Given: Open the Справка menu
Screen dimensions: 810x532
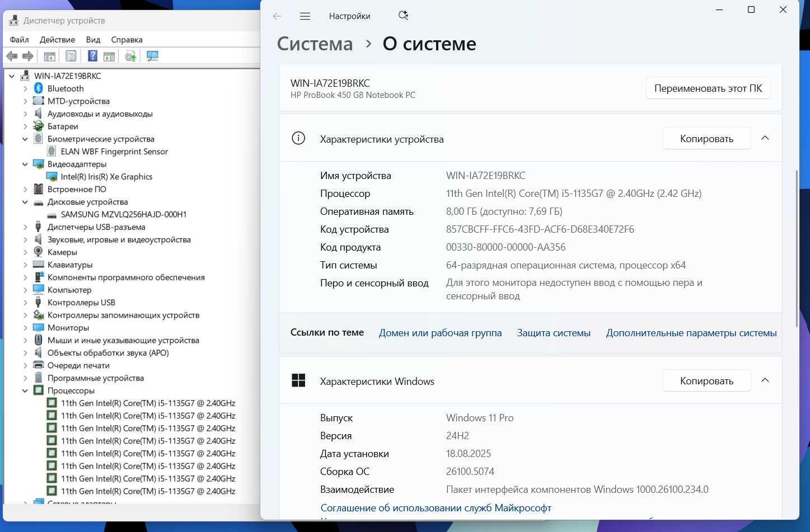Looking at the screenshot, I should pos(127,40).
